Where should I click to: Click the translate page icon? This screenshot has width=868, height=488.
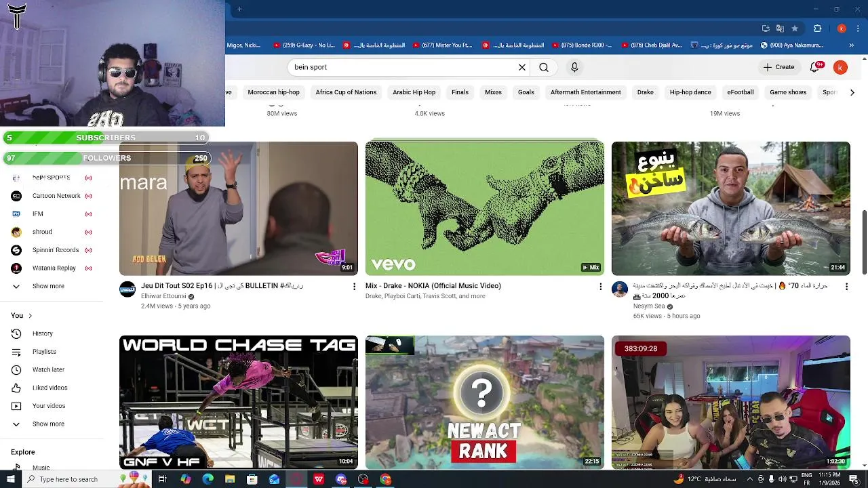click(x=780, y=28)
